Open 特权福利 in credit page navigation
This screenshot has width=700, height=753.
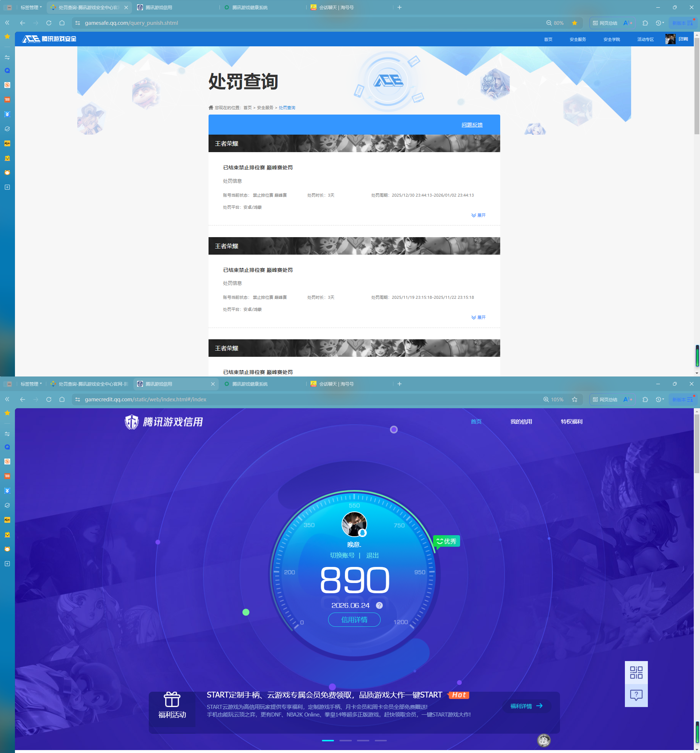[x=572, y=422]
